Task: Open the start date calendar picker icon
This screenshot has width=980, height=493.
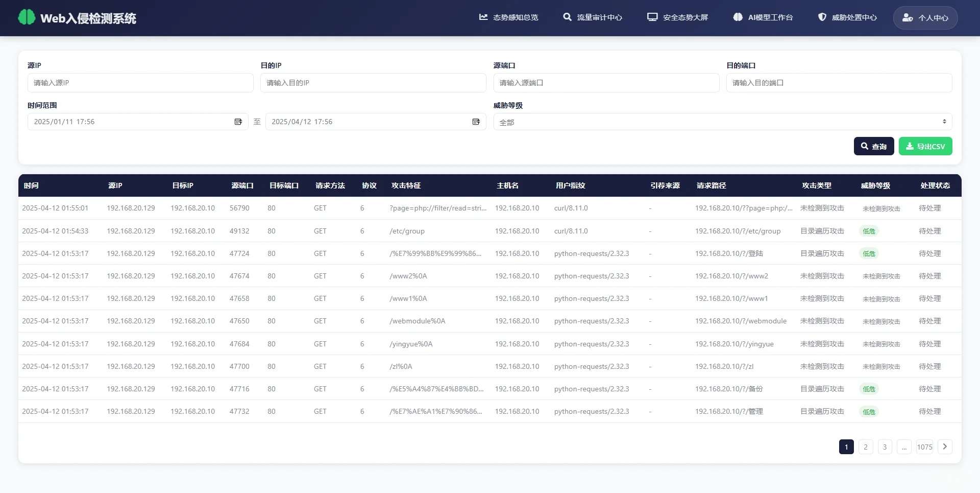Action: click(x=238, y=122)
